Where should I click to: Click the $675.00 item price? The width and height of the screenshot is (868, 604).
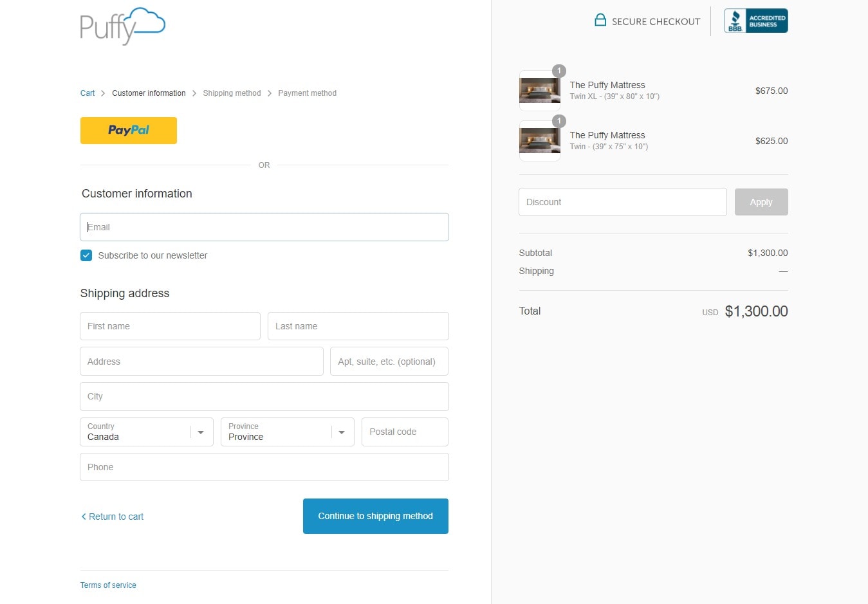(x=771, y=91)
